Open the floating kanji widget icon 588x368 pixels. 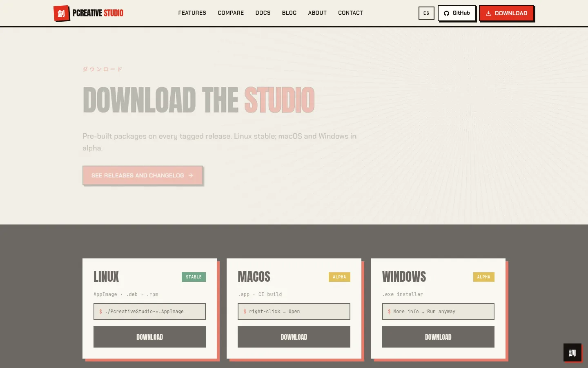coord(572,352)
